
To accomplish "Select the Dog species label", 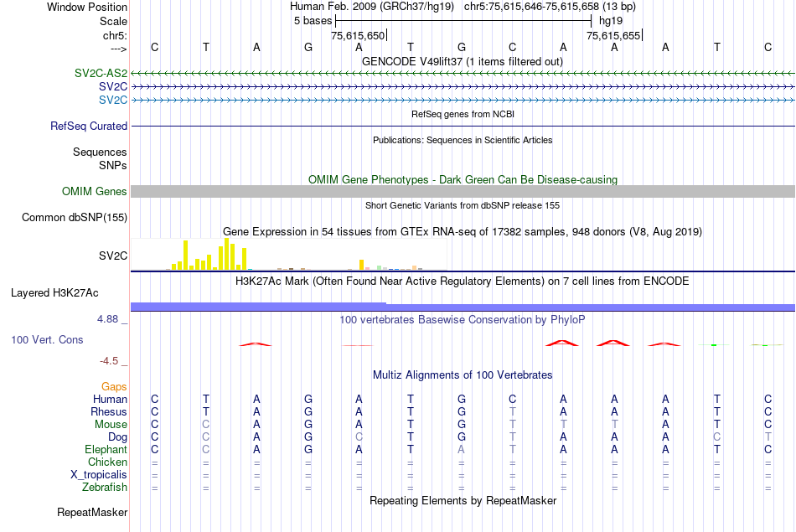I will [x=117, y=436].
